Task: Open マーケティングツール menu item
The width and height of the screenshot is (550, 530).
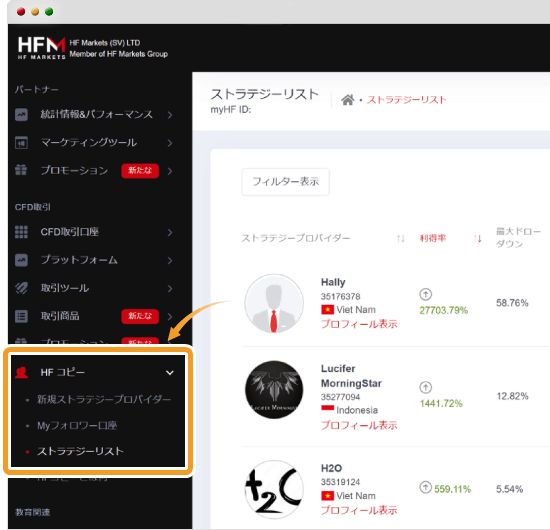Action: tap(89, 143)
